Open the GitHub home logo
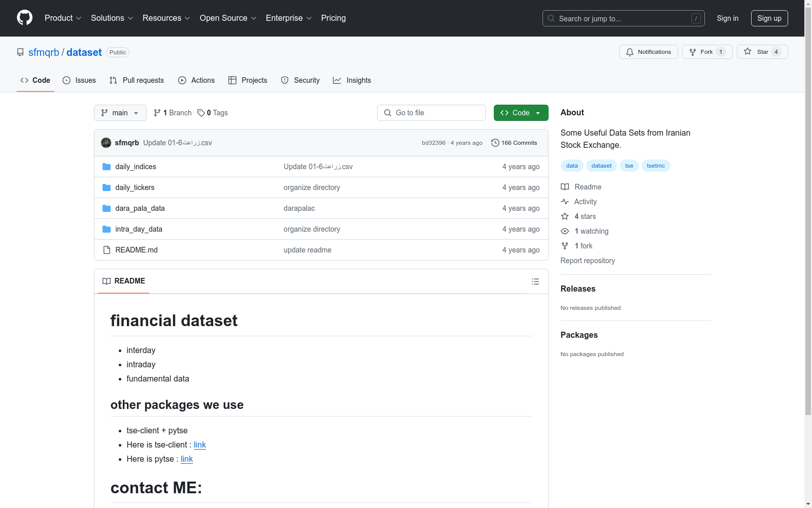 point(24,18)
